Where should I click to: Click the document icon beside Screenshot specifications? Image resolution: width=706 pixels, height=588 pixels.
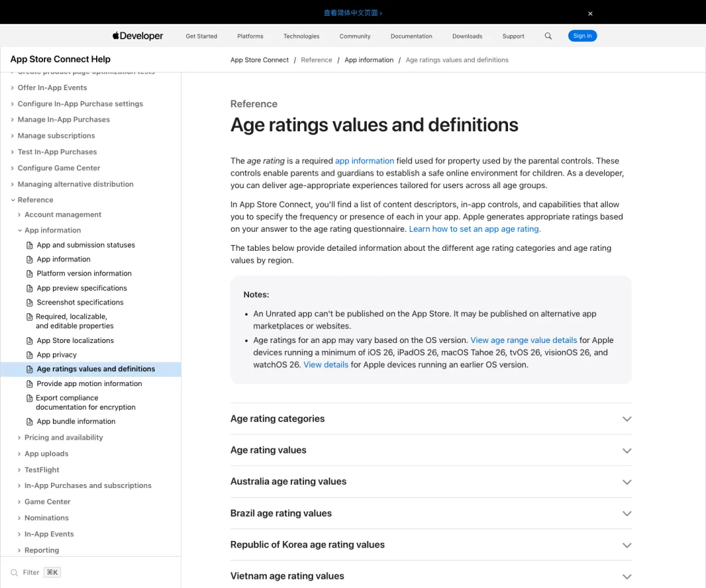coord(29,302)
